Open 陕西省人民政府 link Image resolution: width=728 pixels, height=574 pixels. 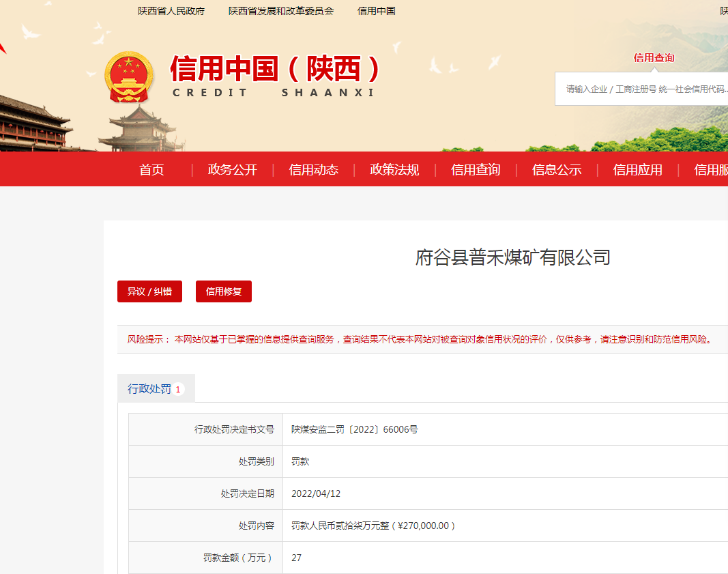point(171,11)
